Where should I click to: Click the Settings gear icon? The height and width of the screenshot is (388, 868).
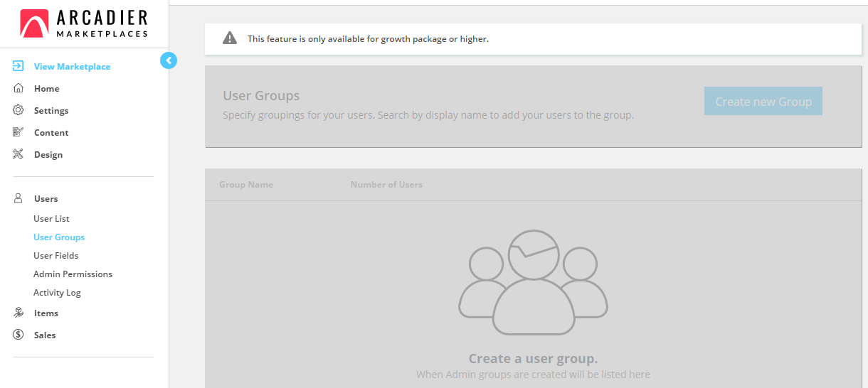(x=18, y=110)
